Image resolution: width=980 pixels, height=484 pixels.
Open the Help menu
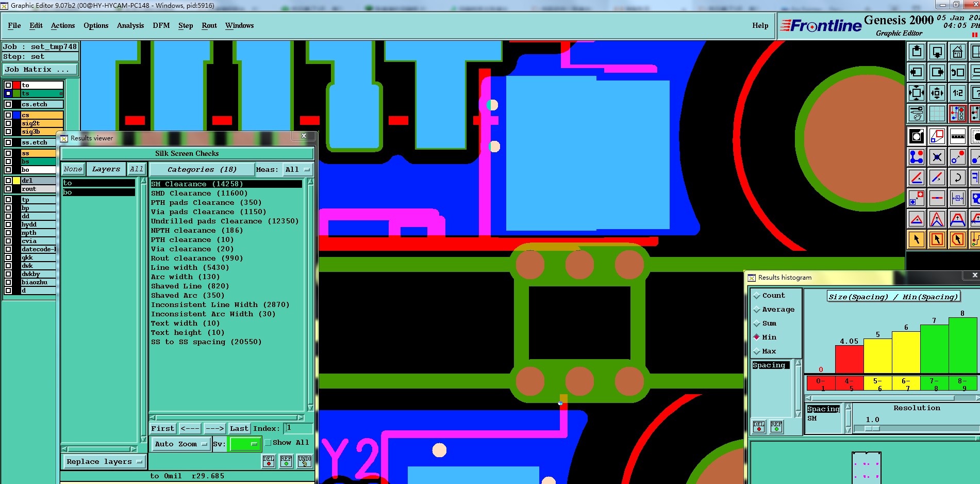pyautogui.click(x=760, y=25)
